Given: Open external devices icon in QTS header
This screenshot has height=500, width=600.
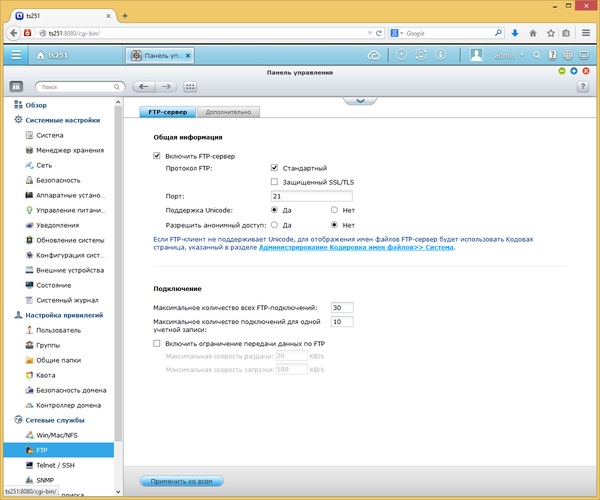Looking at the screenshot, I should 421,55.
